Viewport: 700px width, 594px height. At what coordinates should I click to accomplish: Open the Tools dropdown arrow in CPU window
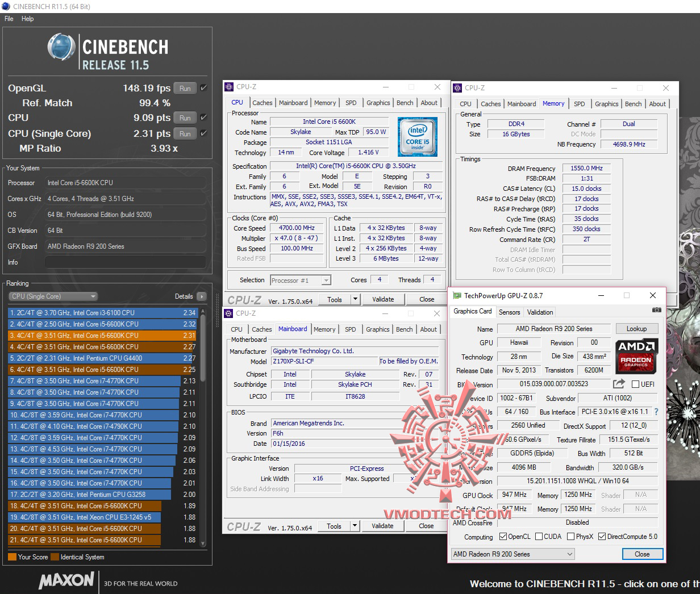355,299
